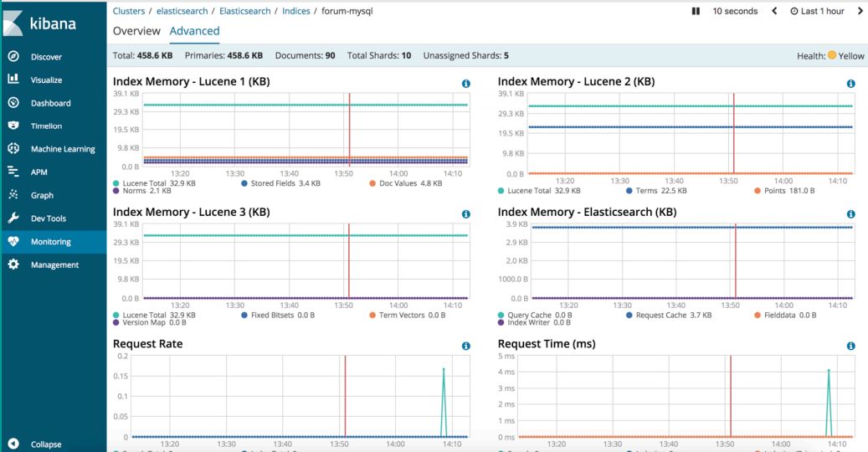Switch to the Overview tab
Viewport: 868px width, 452px height.
pyautogui.click(x=136, y=31)
